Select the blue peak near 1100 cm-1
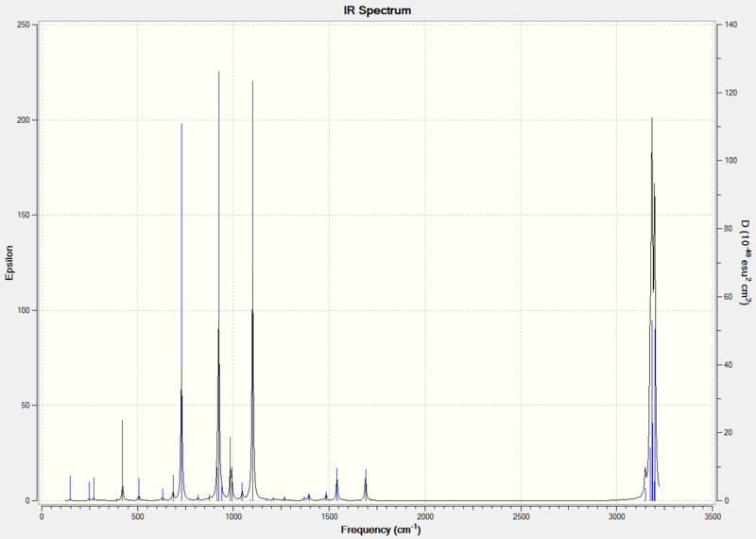This screenshot has width=756, height=539. coord(252,290)
